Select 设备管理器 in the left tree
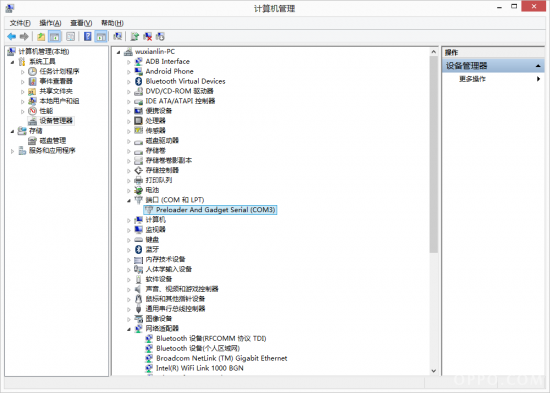550x393 pixels. pyautogui.click(x=56, y=121)
